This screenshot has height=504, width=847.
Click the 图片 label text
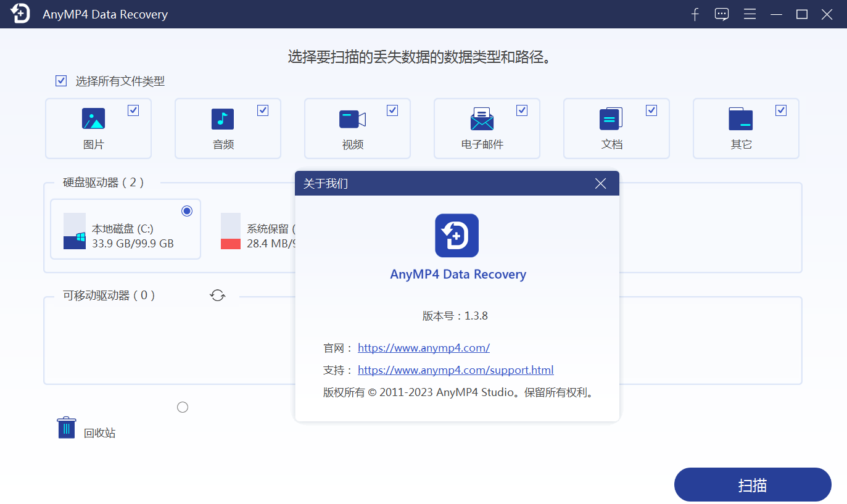point(94,145)
